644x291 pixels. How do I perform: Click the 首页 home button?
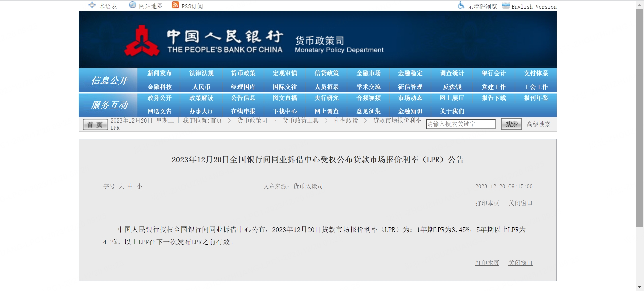(95, 125)
